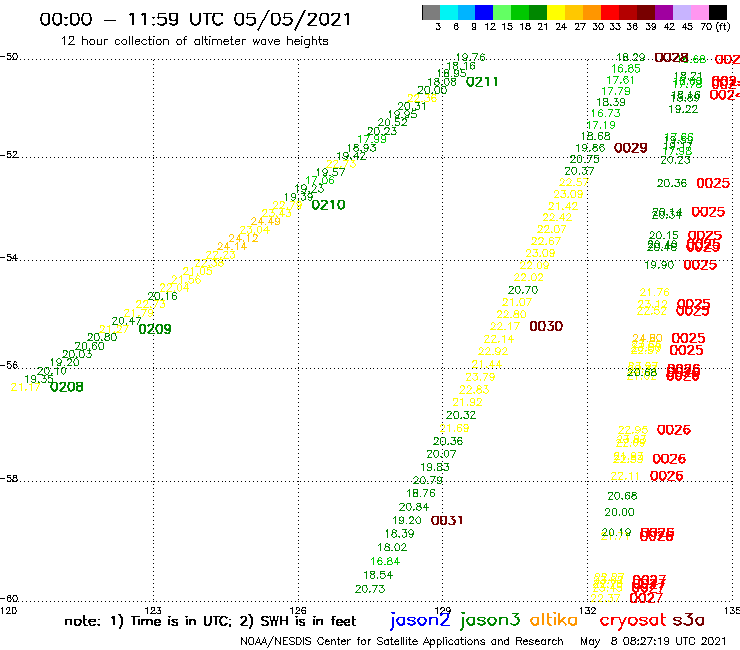Select the pure blue swatch above label 12
Viewport: 740px width, 650px height.
[x=484, y=12]
